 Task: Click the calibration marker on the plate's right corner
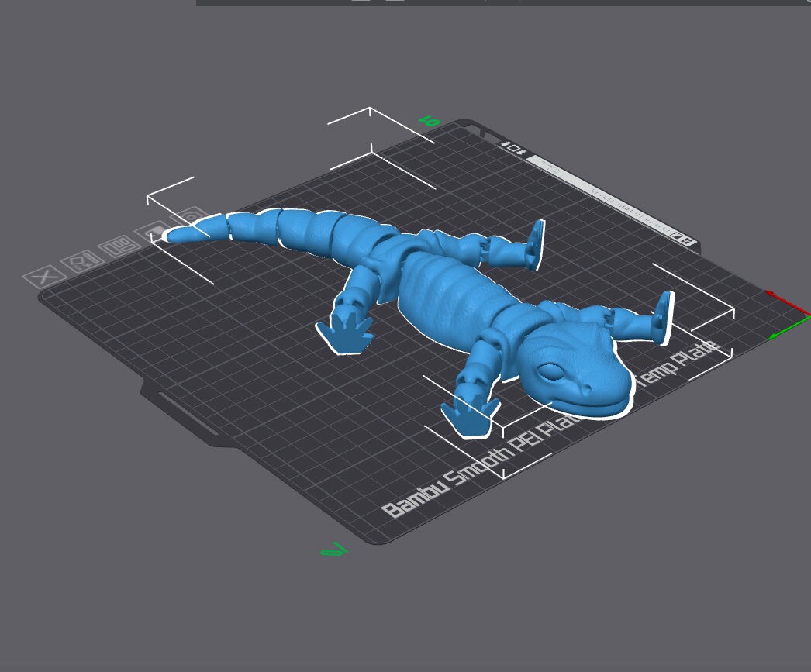point(681,236)
